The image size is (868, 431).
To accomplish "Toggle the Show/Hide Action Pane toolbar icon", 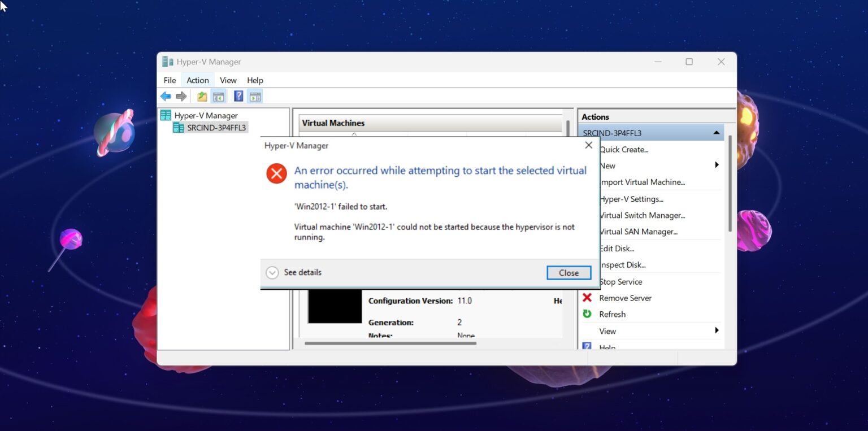I will coord(255,96).
